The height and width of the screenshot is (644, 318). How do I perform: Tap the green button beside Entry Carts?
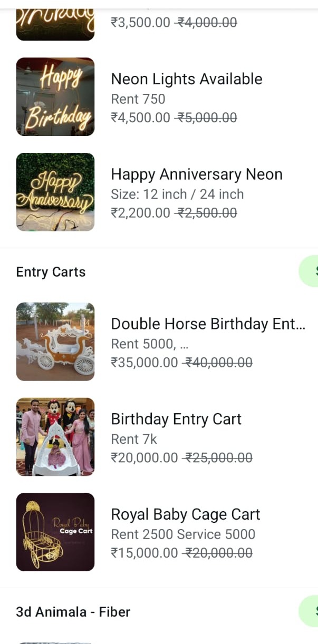311,271
